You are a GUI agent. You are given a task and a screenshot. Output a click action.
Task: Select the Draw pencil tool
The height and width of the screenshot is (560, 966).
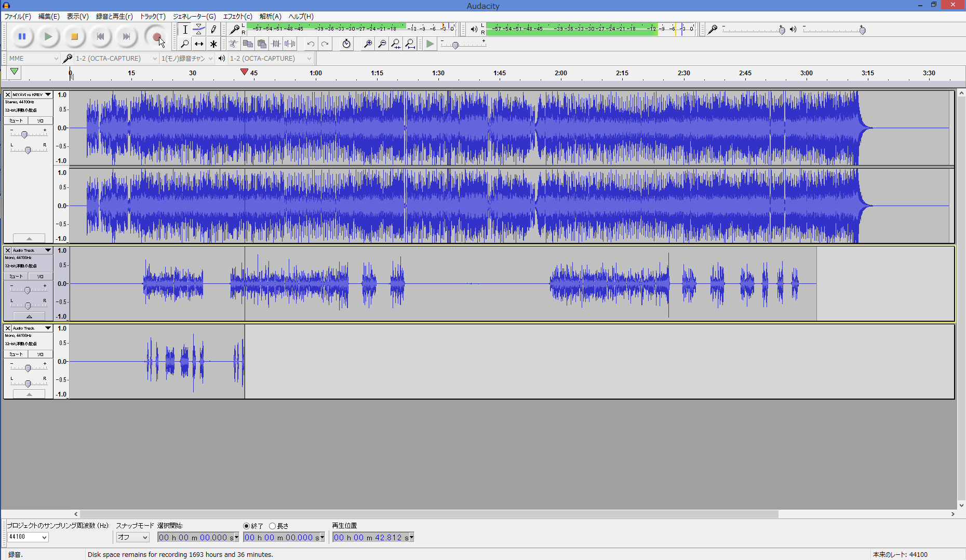[213, 30]
